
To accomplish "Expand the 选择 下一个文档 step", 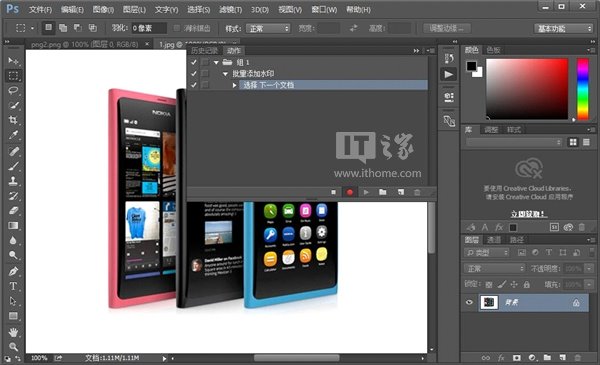I will click(235, 85).
